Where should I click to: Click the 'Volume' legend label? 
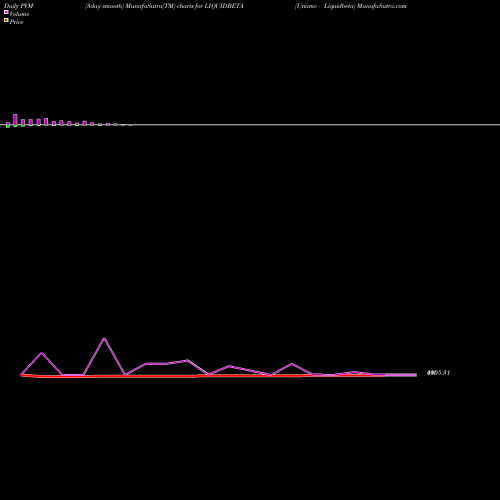pos(19,14)
